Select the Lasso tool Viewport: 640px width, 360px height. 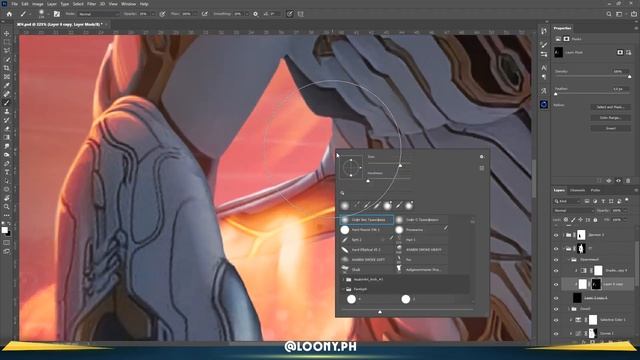(7, 51)
